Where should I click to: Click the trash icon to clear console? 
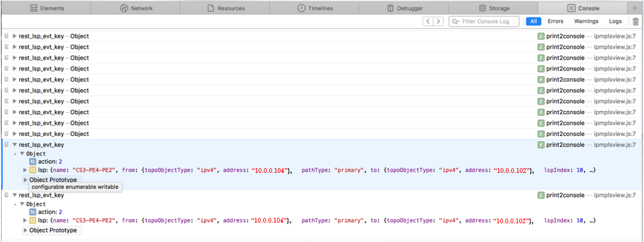[x=636, y=22]
